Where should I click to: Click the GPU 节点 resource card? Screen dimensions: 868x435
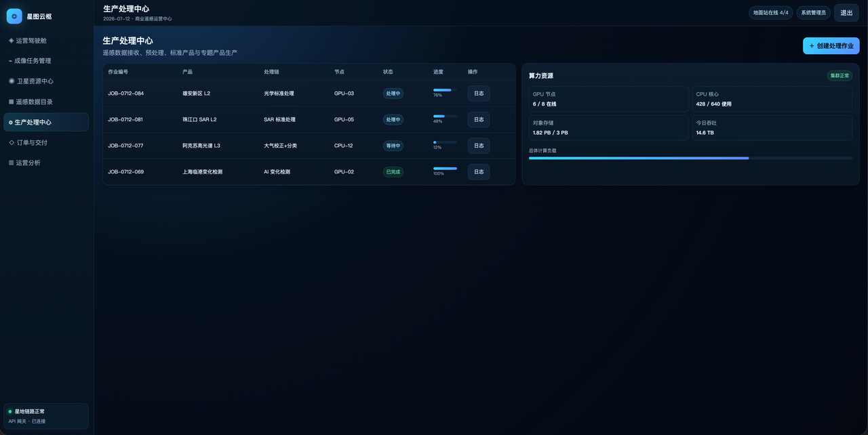[x=609, y=99]
